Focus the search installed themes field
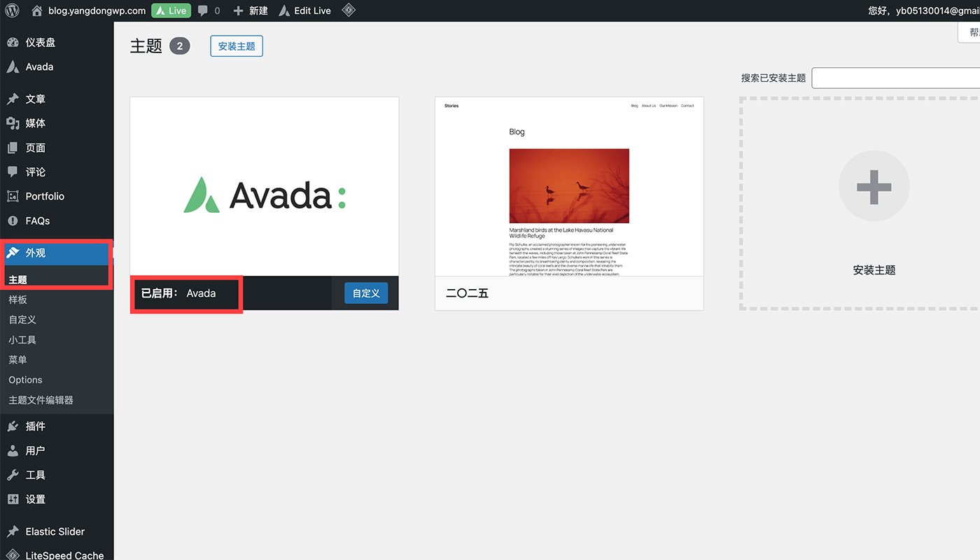980x560 pixels. click(x=896, y=78)
